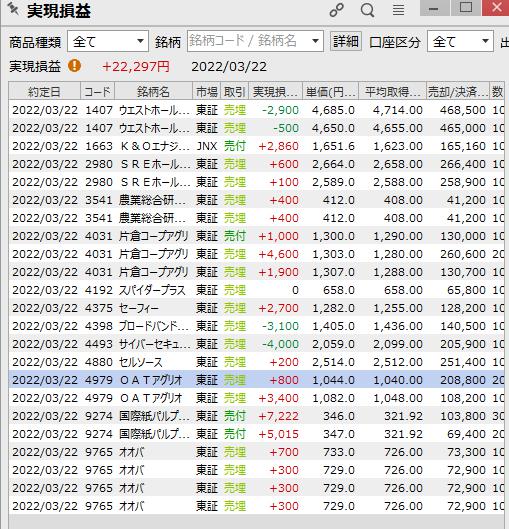
Task: Click the JNX market cell
Action: tap(207, 146)
